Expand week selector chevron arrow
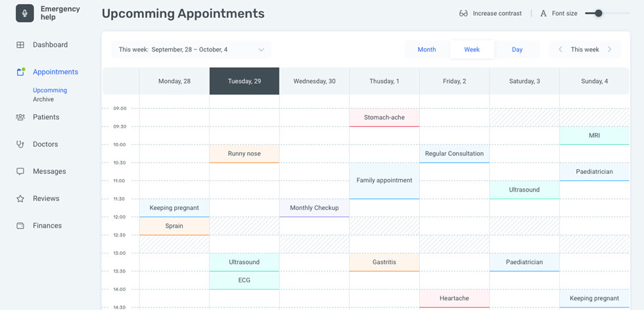Viewport: 644px width, 310px height. [262, 50]
